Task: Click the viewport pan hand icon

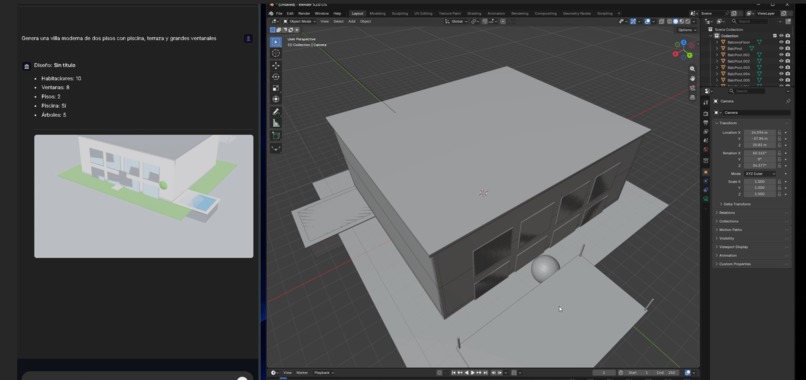Action: point(692,78)
